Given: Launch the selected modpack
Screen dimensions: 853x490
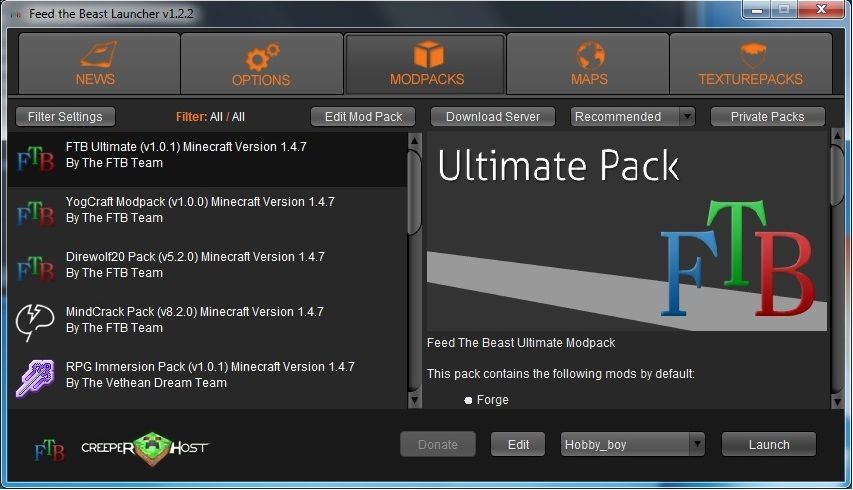Looking at the screenshot, I should point(769,444).
